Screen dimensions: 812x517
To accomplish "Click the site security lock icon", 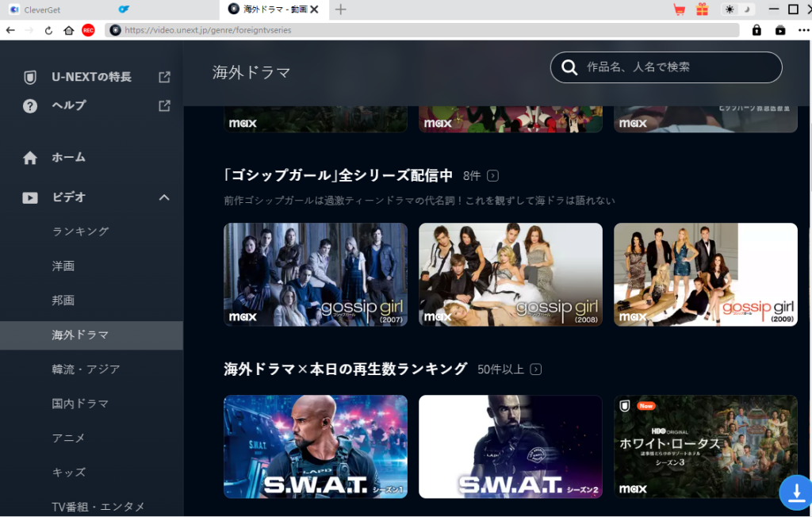I will [756, 29].
